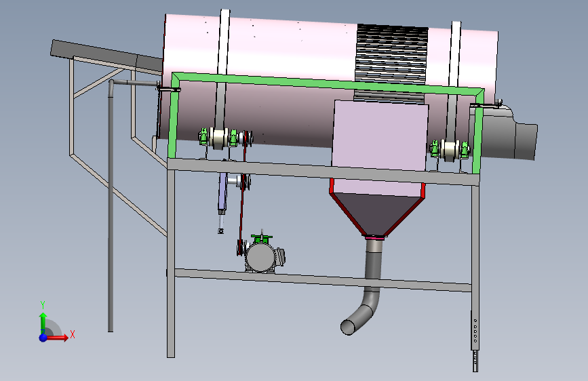Select the magenta flange below the hopper
The width and height of the screenshot is (588, 381).
(374, 237)
